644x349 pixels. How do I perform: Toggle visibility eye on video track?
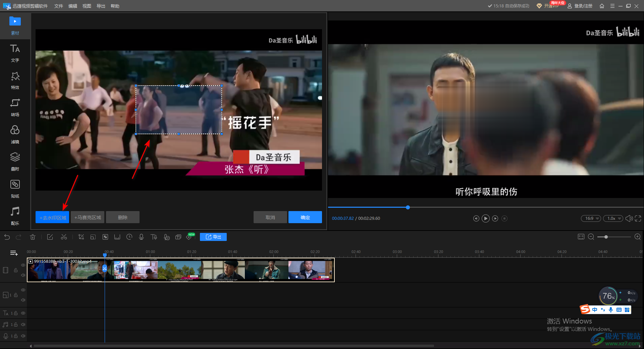(23, 265)
